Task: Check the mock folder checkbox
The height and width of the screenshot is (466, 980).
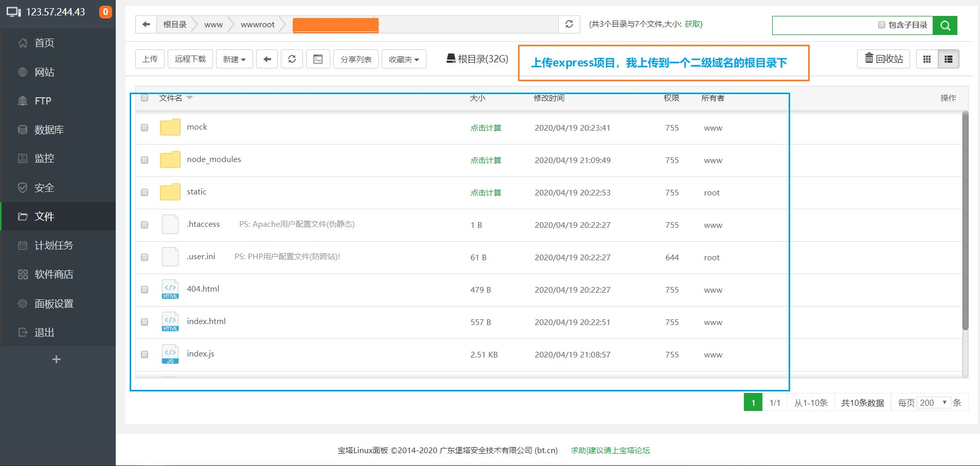Action: click(x=145, y=128)
